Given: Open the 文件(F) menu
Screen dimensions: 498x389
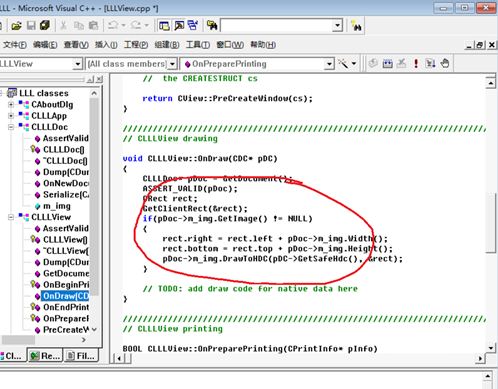Looking at the screenshot, I should 15,45.
